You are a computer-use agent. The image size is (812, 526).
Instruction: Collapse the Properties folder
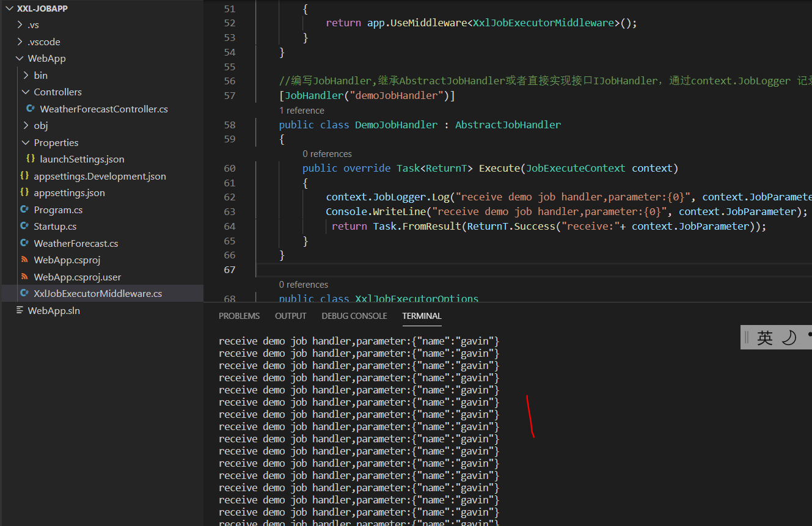tap(26, 143)
